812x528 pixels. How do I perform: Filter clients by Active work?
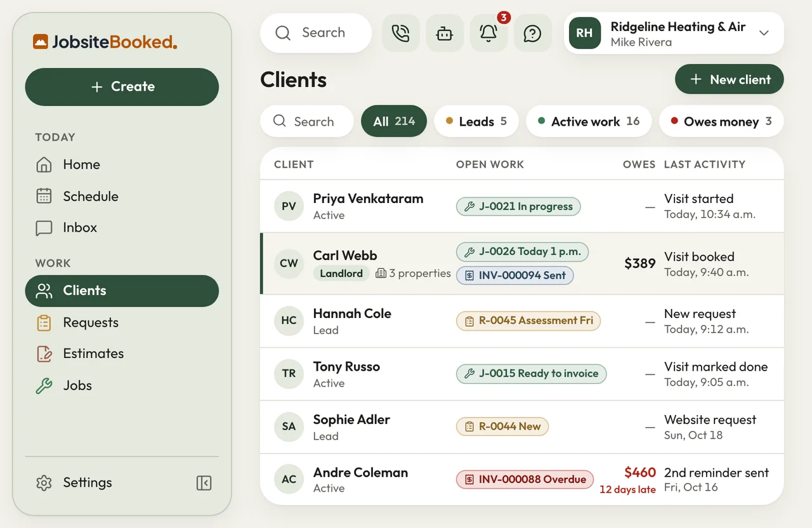(x=589, y=121)
